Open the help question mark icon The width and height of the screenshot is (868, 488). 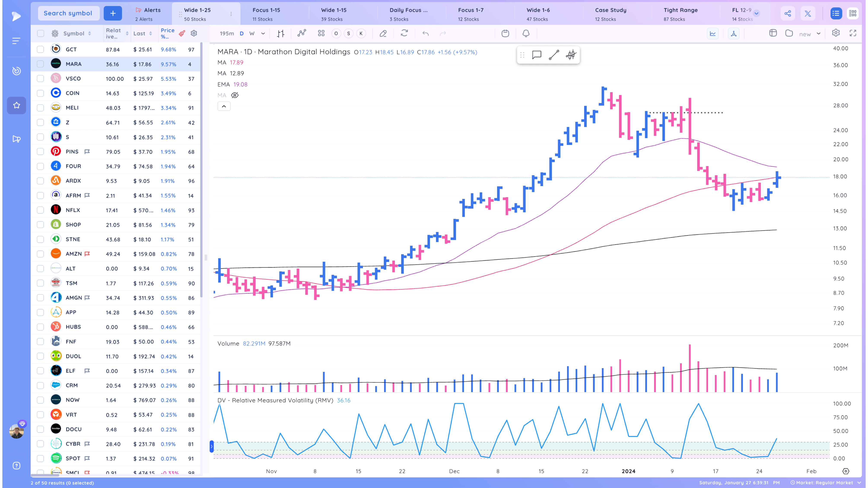tap(16, 466)
